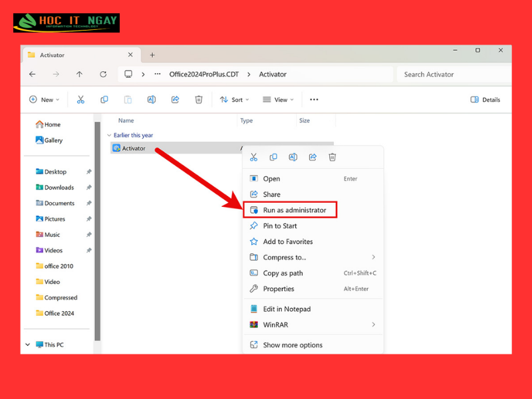Open the View dropdown
This screenshot has width=532, height=399.
[278, 99]
